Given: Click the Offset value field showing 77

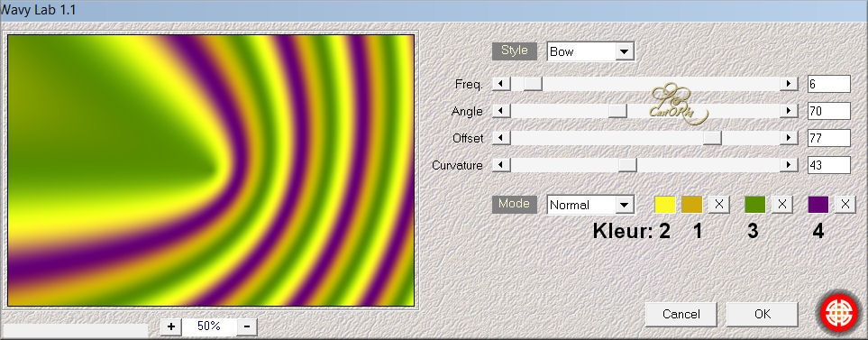Looking at the screenshot, I should click(828, 138).
